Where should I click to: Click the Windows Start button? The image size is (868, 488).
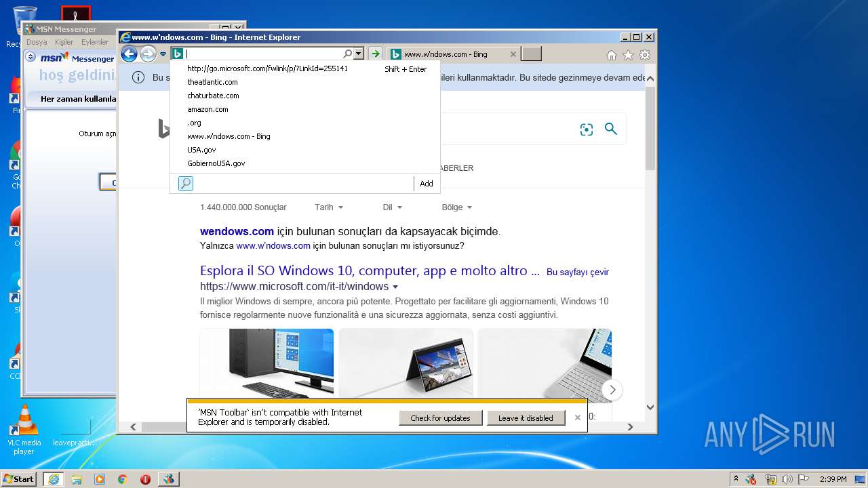[x=18, y=479]
